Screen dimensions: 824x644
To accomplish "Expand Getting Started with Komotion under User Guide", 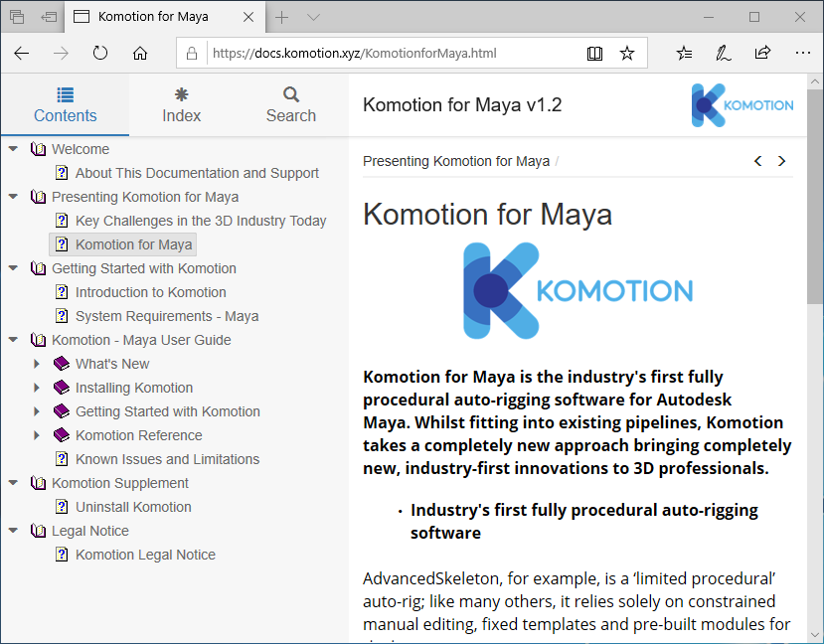I will [37, 411].
